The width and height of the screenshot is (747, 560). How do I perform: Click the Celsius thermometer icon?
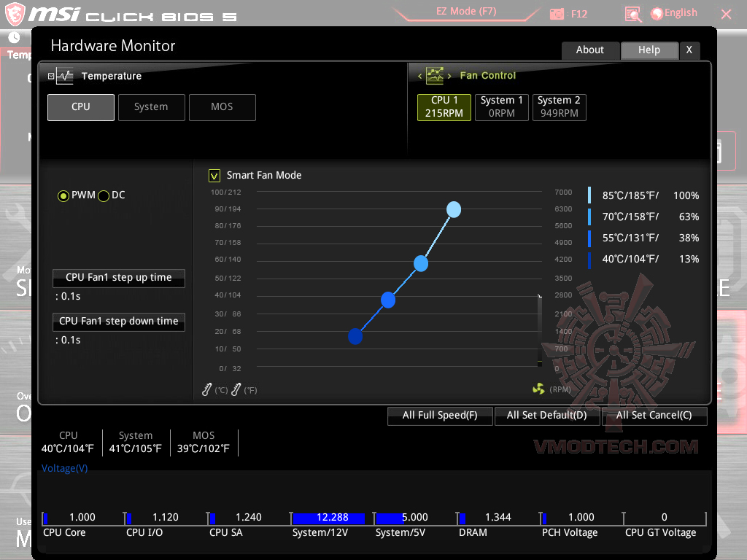(206, 389)
